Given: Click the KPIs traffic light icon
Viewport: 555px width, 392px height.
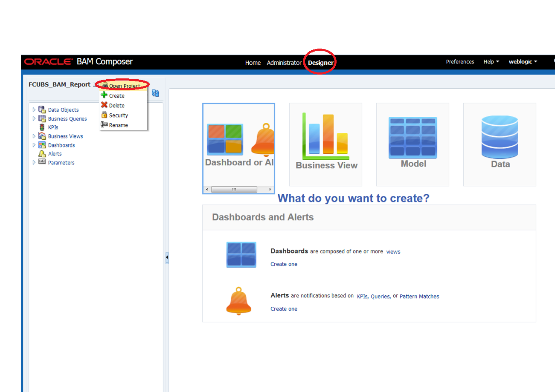Looking at the screenshot, I should (x=42, y=127).
